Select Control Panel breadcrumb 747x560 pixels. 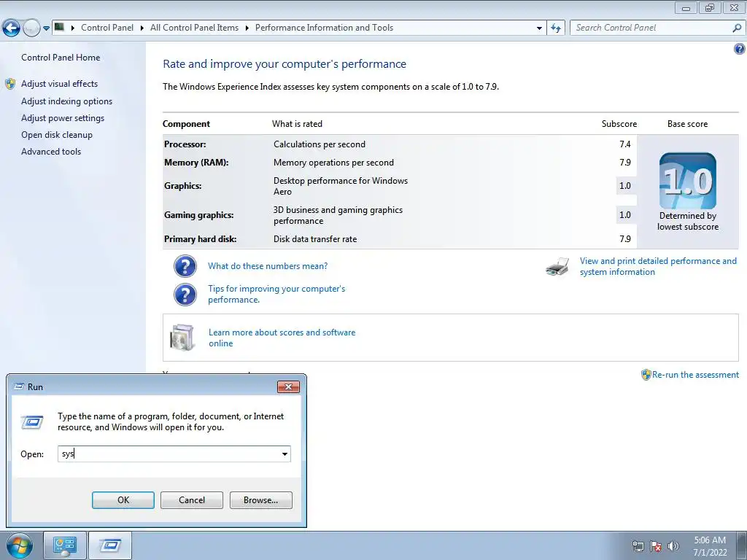point(107,28)
